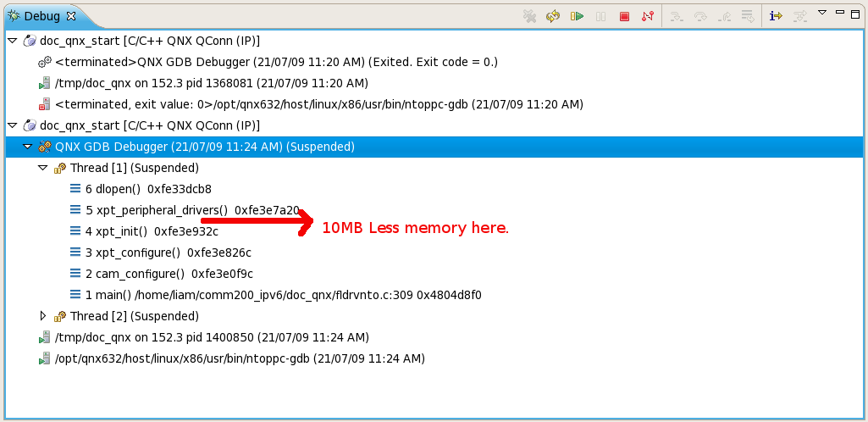Click the Resume debugging toolbar icon
868x422 pixels.
tap(578, 16)
